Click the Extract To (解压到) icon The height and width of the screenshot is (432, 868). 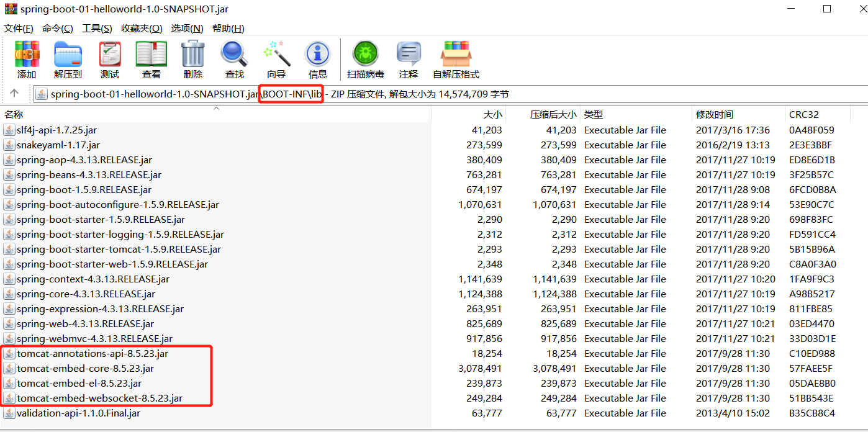click(x=68, y=54)
